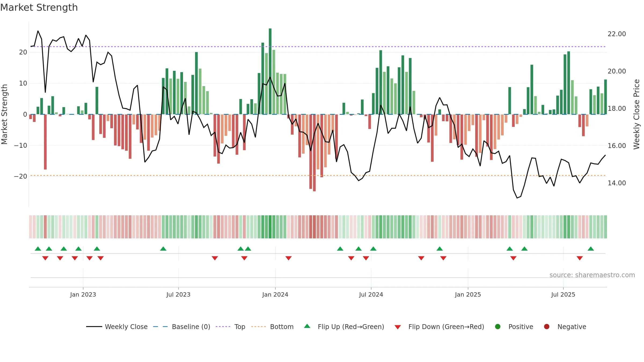Click the Market Strength chart title
The width and height of the screenshot is (644, 362).
[x=39, y=8]
